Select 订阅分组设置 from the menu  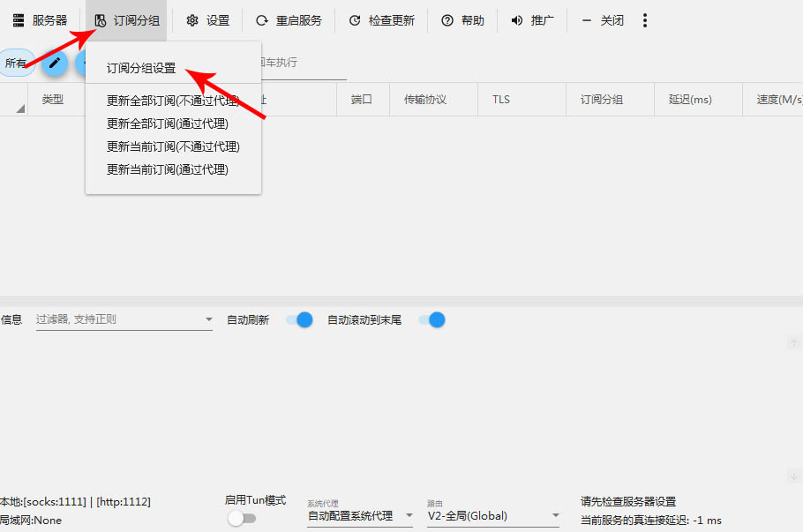(x=141, y=68)
